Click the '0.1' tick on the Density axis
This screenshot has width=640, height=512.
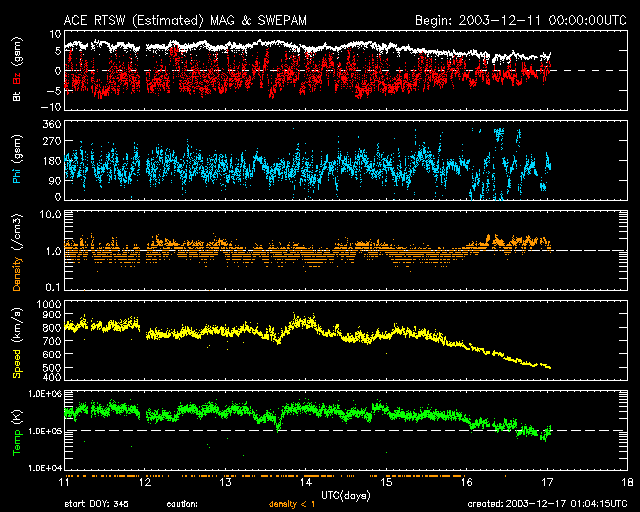coord(53,287)
